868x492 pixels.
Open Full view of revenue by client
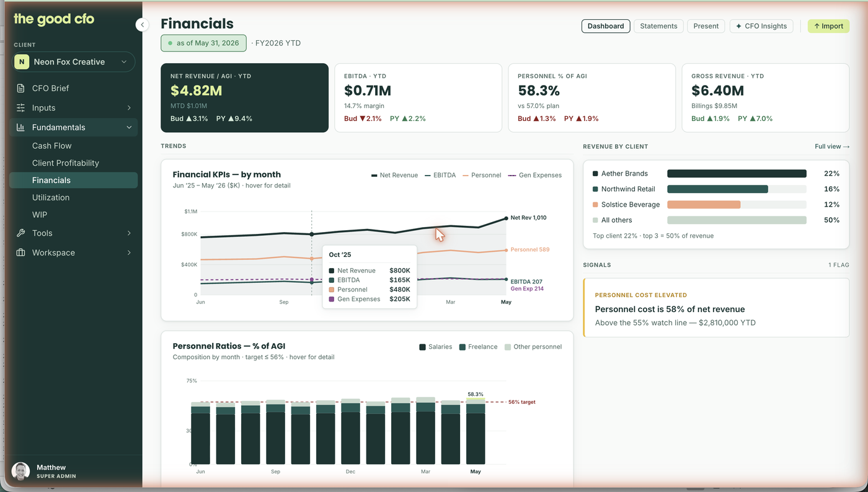click(832, 146)
